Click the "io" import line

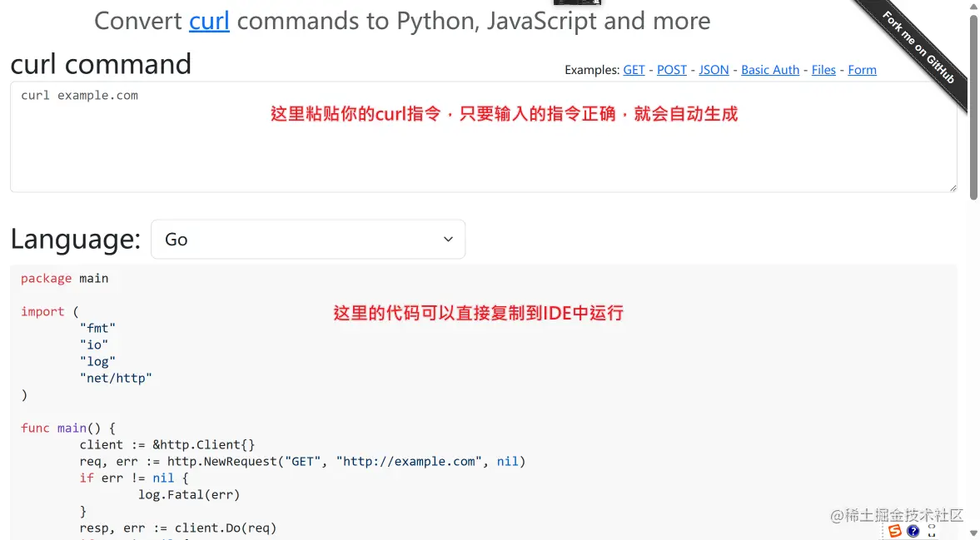pyautogui.click(x=94, y=344)
